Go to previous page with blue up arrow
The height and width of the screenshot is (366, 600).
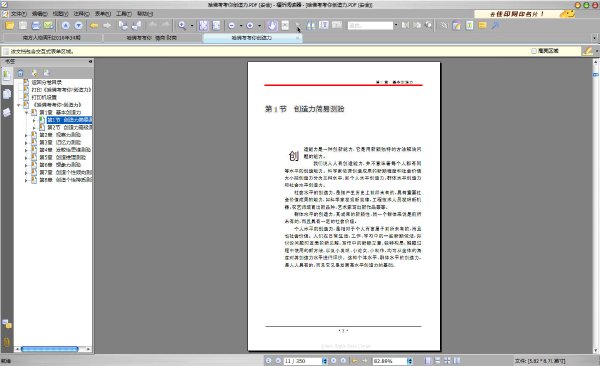66,26
